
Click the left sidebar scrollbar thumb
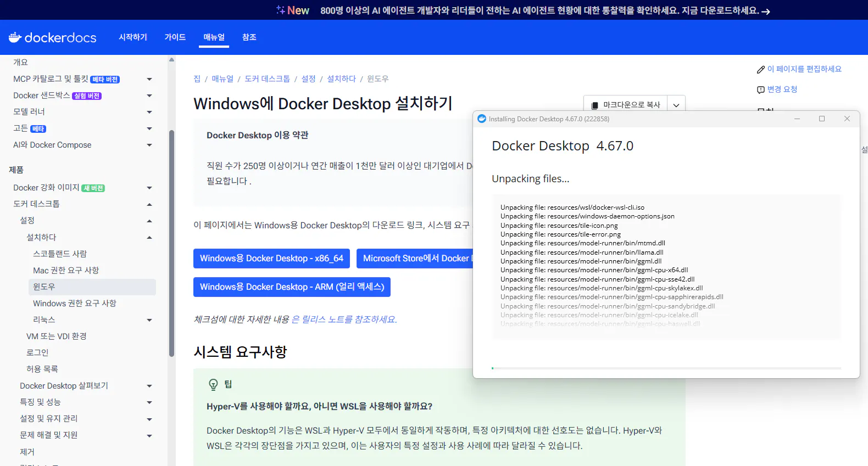point(171,244)
